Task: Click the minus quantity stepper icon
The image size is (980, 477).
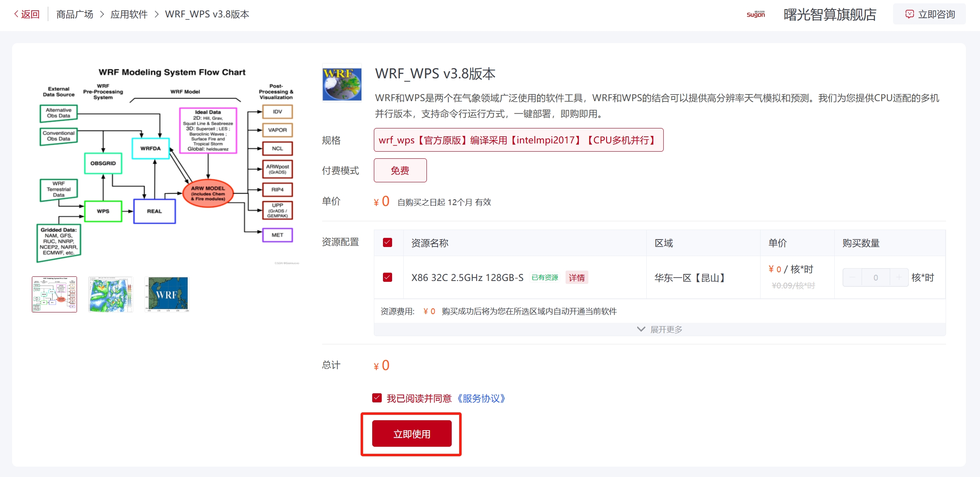Action: [852, 277]
